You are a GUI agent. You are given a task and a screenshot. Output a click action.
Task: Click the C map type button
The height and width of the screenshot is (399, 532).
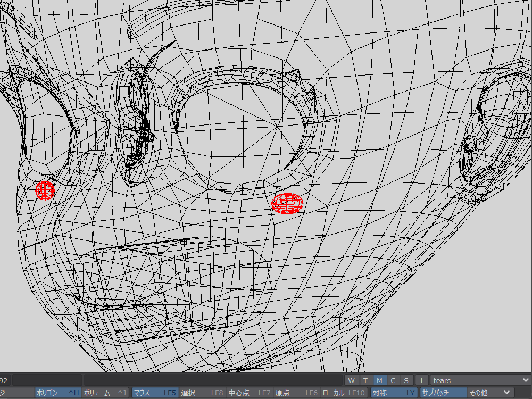pyautogui.click(x=393, y=380)
